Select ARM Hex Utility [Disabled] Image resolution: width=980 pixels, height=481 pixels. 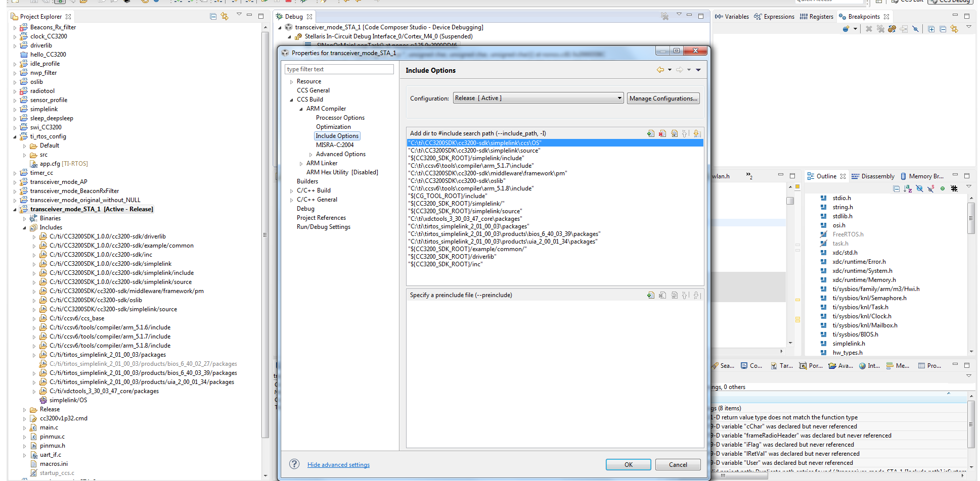click(x=342, y=172)
